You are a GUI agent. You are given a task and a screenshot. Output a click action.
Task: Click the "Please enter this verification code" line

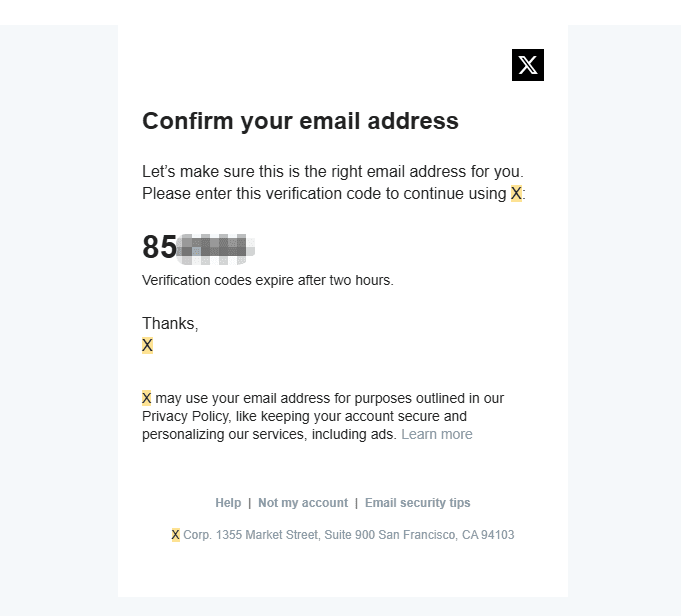(x=320, y=194)
